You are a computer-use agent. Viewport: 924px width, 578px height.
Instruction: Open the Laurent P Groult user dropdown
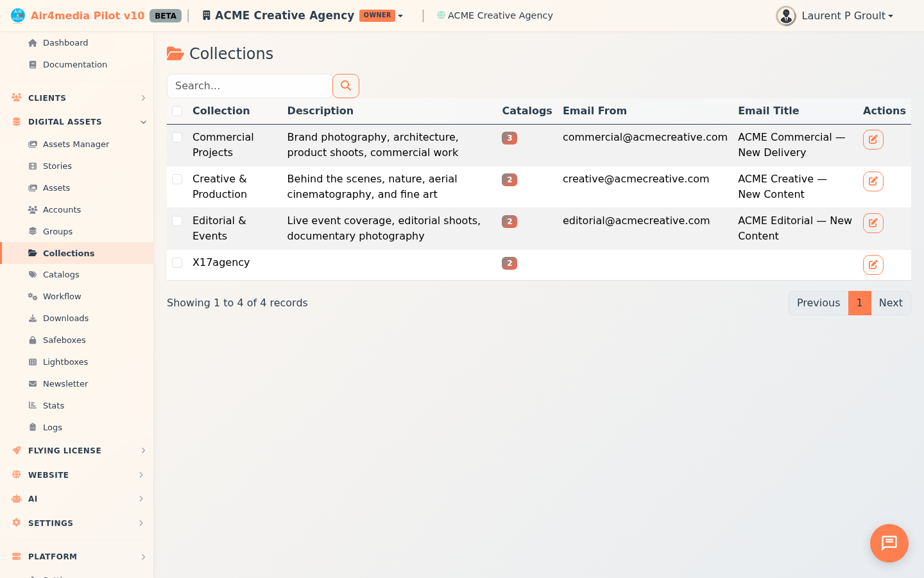[847, 15]
